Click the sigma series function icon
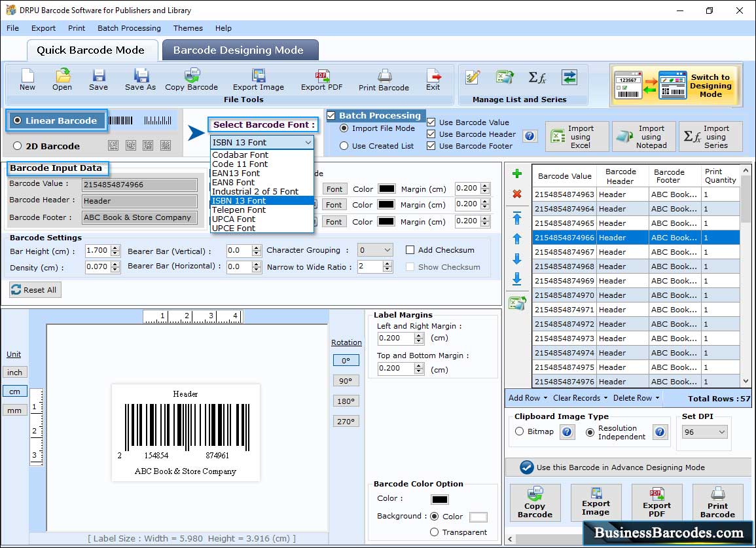 pos(537,77)
